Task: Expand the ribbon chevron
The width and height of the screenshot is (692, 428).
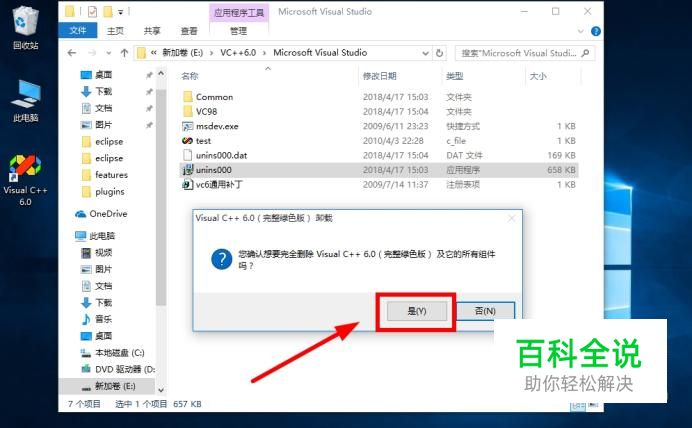Action: 580,31
